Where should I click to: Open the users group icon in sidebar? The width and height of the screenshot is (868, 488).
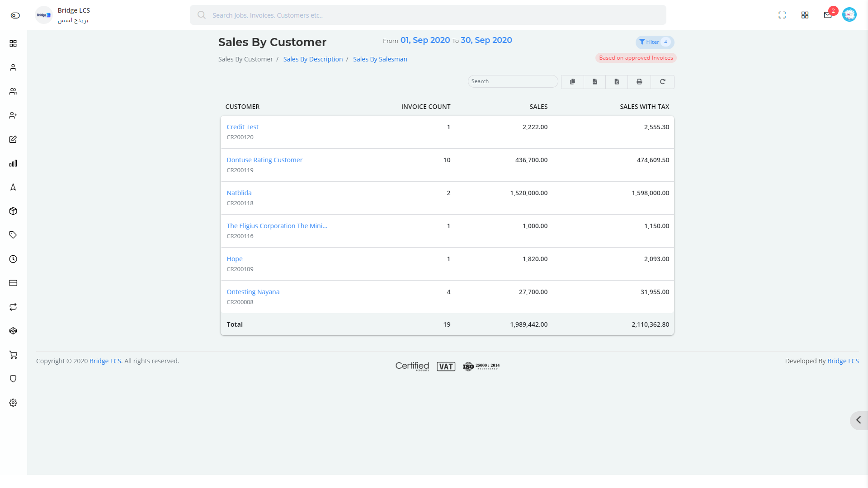tap(13, 91)
